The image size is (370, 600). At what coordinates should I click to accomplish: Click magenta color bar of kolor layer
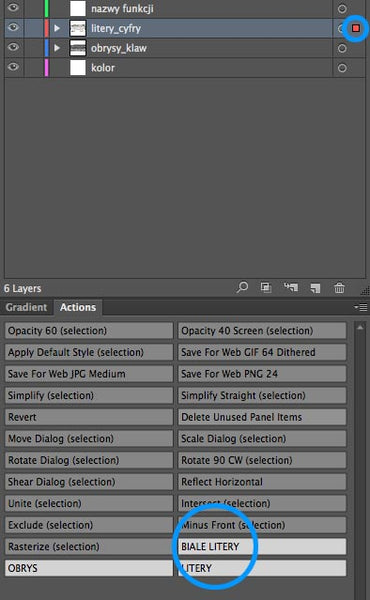click(47, 68)
